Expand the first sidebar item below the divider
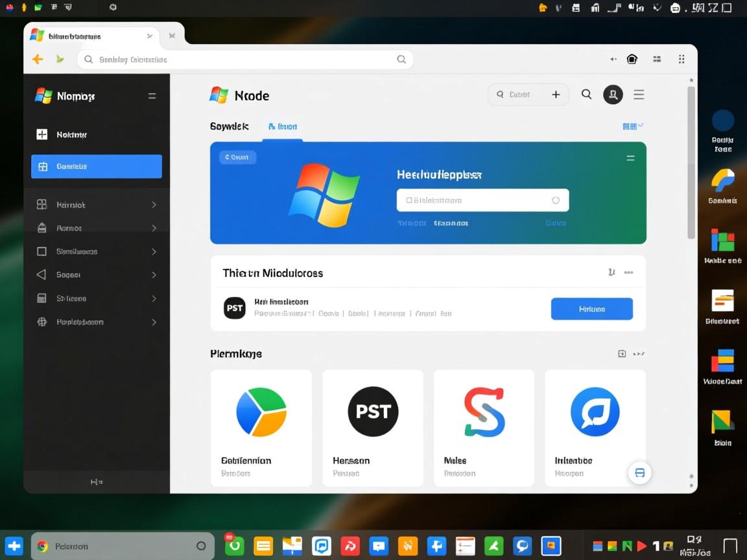 pos(97,205)
